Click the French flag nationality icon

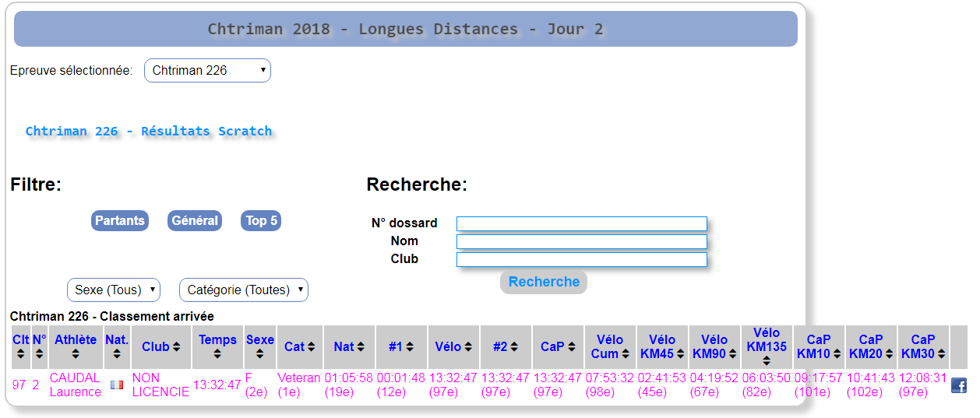(117, 385)
